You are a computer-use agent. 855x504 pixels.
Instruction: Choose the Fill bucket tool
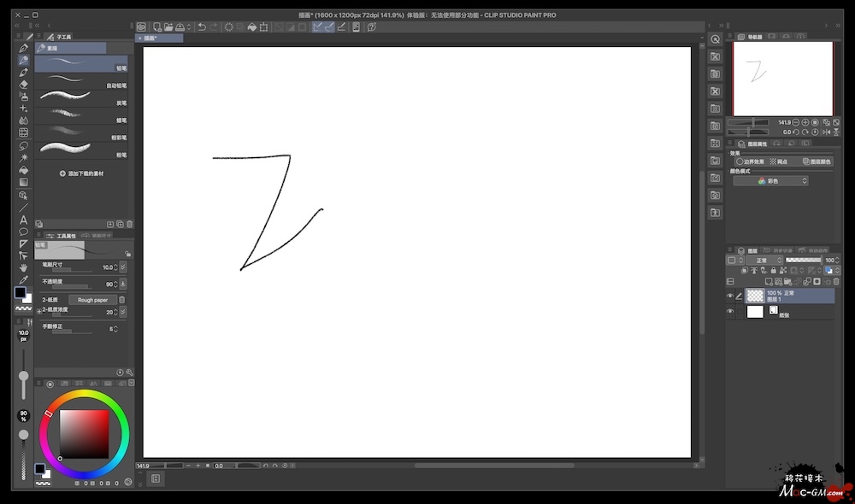coord(24,170)
